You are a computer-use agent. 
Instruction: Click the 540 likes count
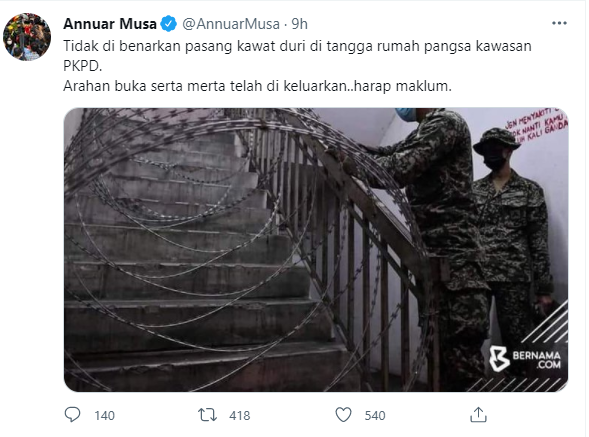pos(375,415)
